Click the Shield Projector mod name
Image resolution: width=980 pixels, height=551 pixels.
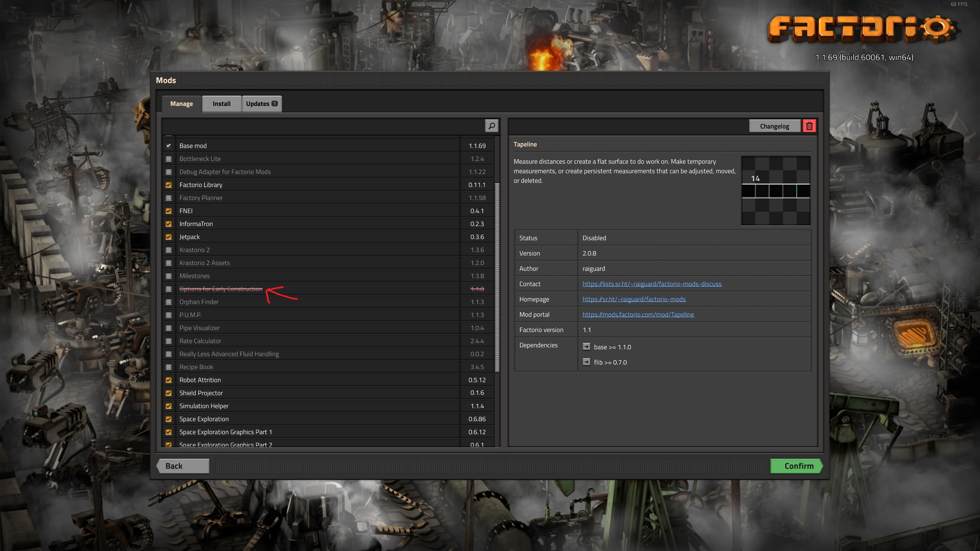click(x=201, y=393)
